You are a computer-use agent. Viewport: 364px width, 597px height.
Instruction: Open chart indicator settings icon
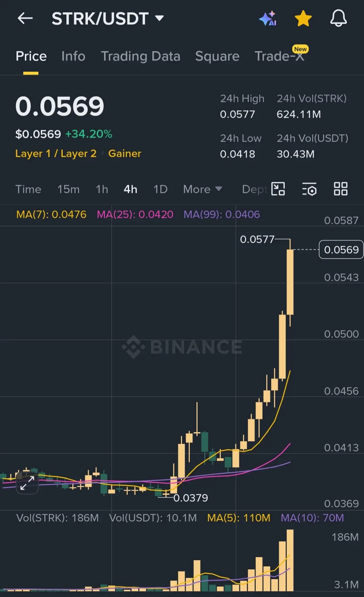[x=309, y=189]
